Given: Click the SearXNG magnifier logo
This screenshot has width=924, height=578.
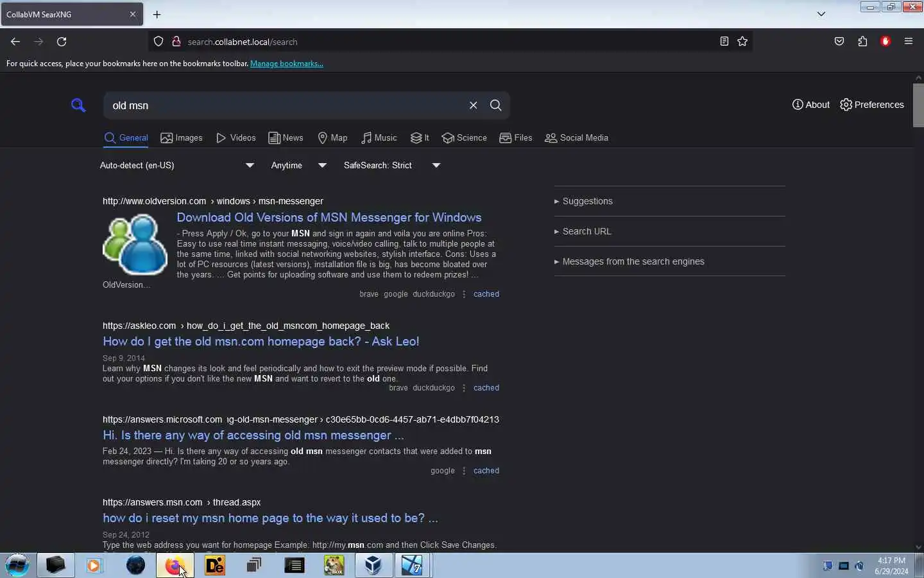Looking at the screenshot, I should click(78, 105).
